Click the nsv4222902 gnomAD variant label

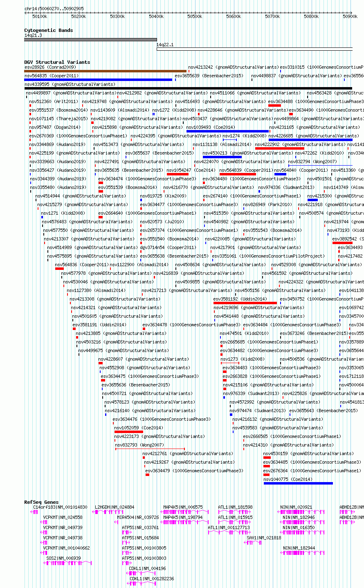[x=301, y=144]
